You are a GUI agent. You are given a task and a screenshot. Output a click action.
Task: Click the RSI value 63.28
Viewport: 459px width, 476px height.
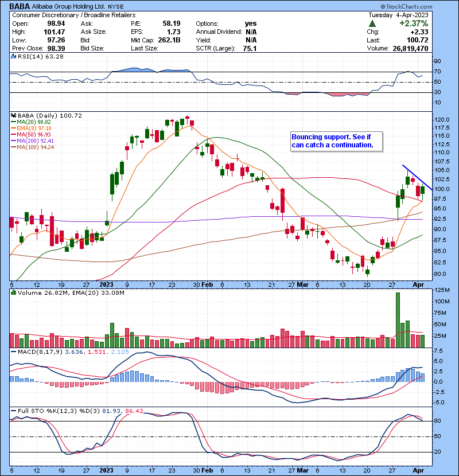[x=53, y=56]
